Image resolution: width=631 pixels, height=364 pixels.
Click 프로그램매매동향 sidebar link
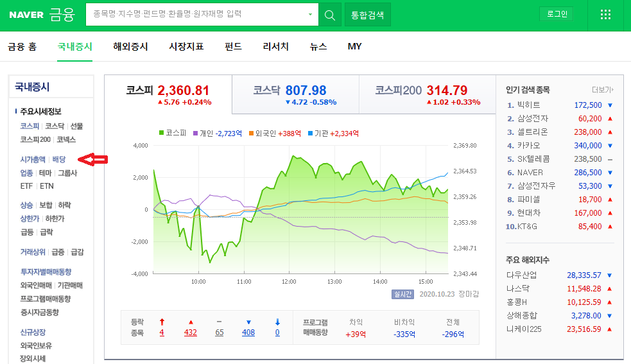[x=46, y=299]
